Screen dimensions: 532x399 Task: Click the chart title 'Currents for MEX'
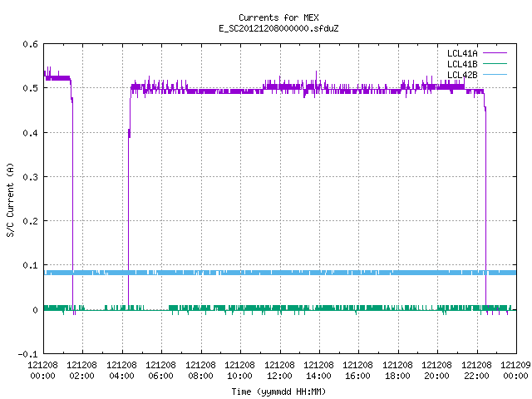click(278, 17)
